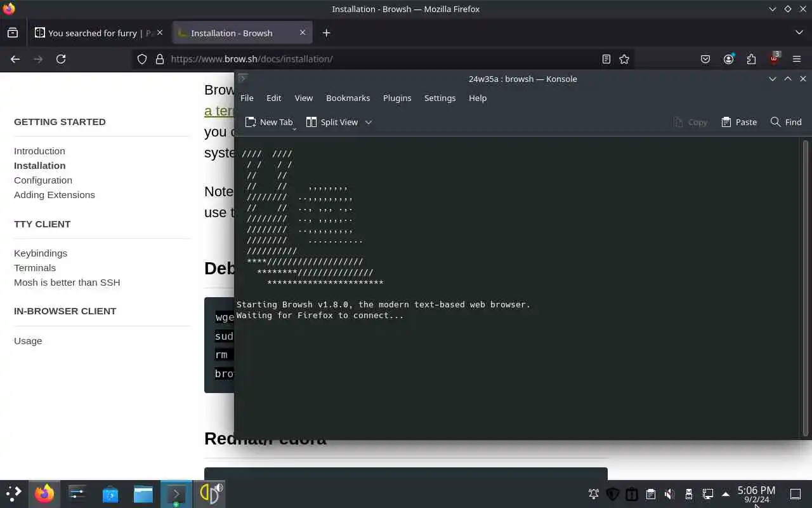812x508 pixels.
Task: Toggle Firefox reader view
Action: [x=606, y=59]
